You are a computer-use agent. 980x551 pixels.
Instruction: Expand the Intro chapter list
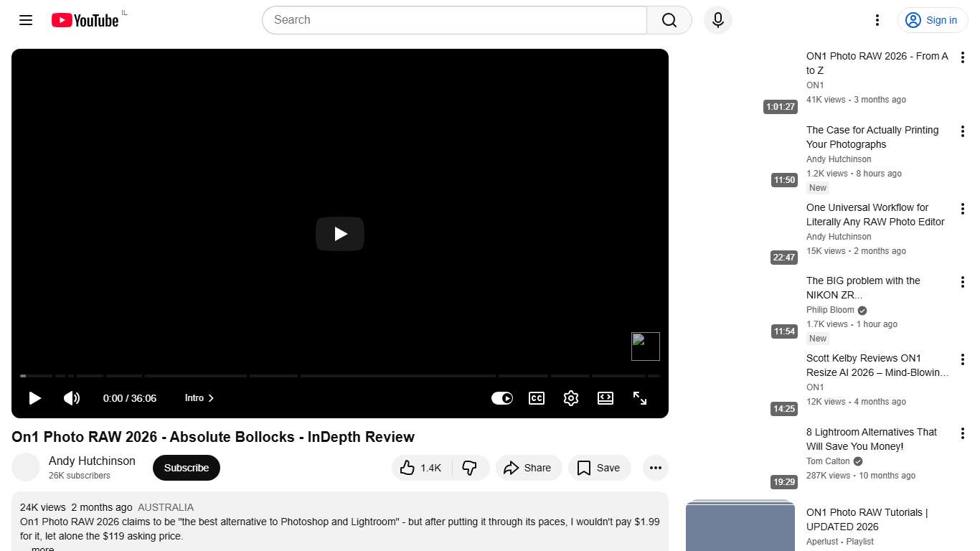coord(199,398)
